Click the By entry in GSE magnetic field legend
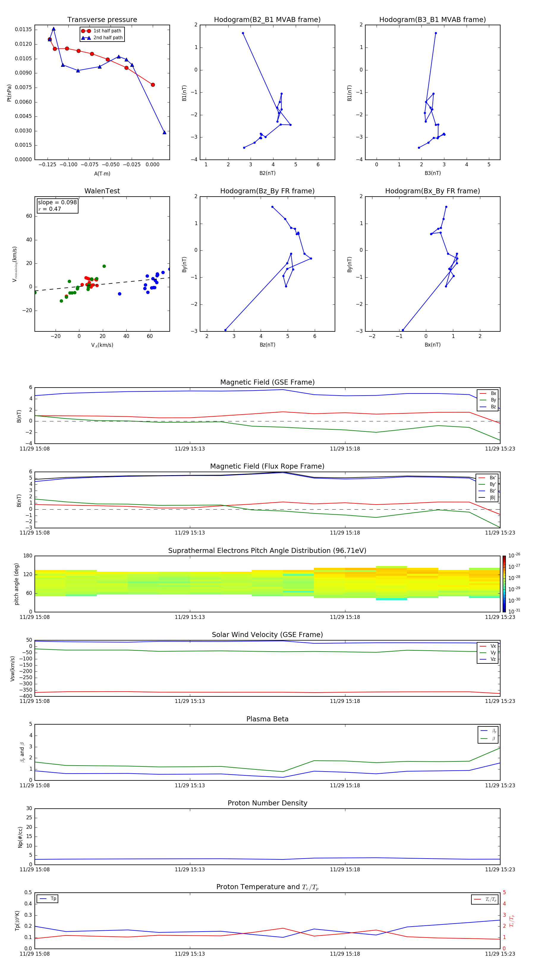The width and height of the screenshot is (535, 980). tap(488, 400)
